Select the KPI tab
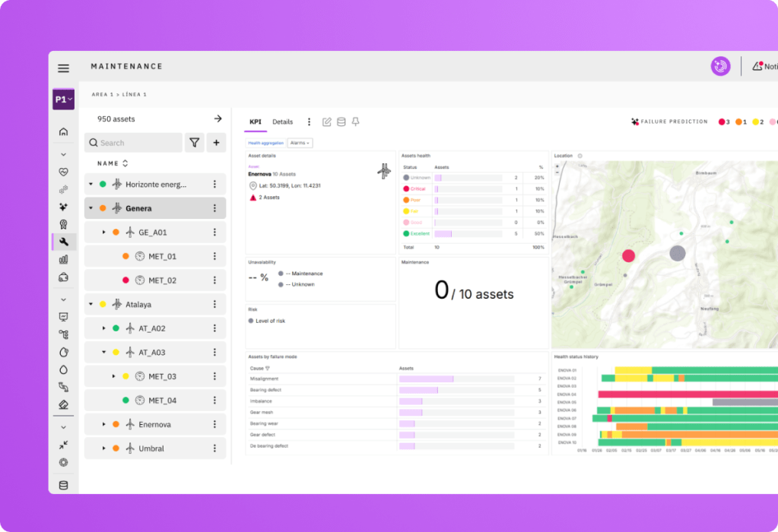The height and width of the screenshot is (532, 778). point(256,122)
